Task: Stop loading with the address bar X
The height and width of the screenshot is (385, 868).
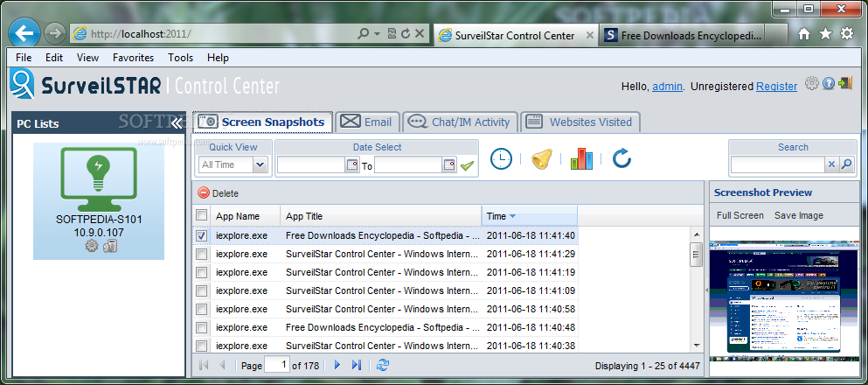Action: (x=420, y=34)
